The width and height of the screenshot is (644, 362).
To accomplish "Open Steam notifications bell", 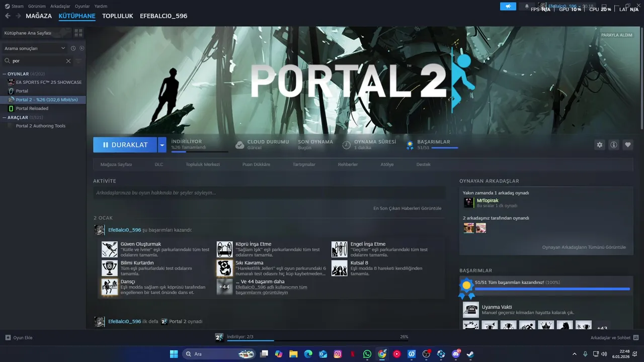I will (x=527, y=7).
